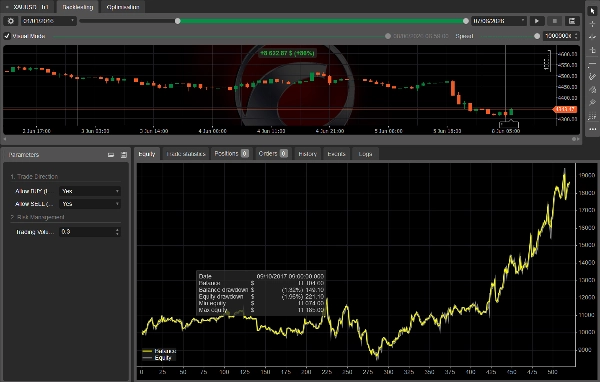This screenshot has width=600, height=382.
Task: Click the Risk Management section header
Action: click(x=37, y=217)
